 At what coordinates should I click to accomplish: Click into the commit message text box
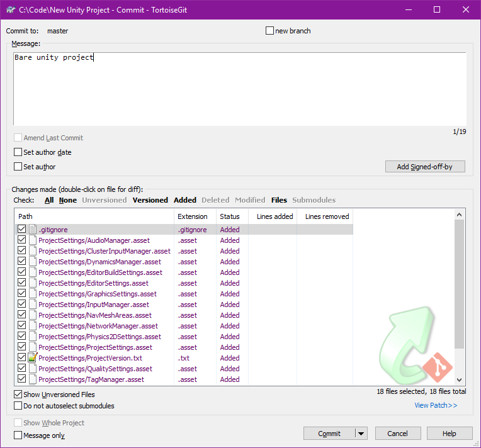pos(240,89)
